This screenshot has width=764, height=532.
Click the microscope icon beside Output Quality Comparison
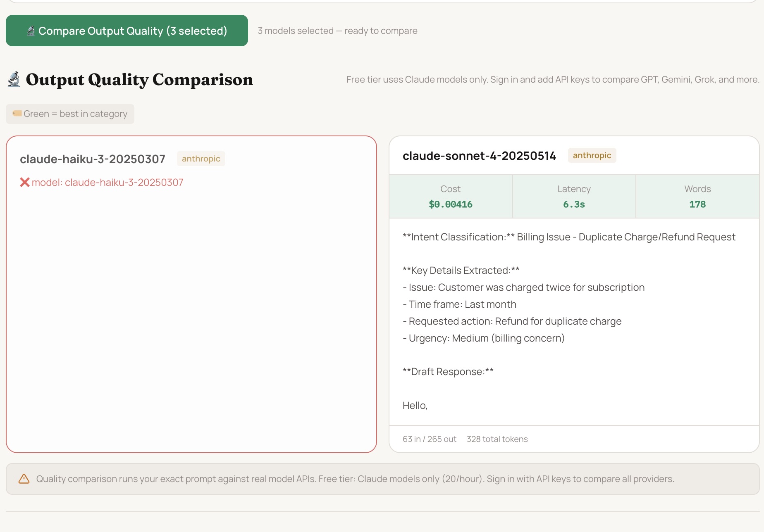pyautogui.click(x=13, y=79)
